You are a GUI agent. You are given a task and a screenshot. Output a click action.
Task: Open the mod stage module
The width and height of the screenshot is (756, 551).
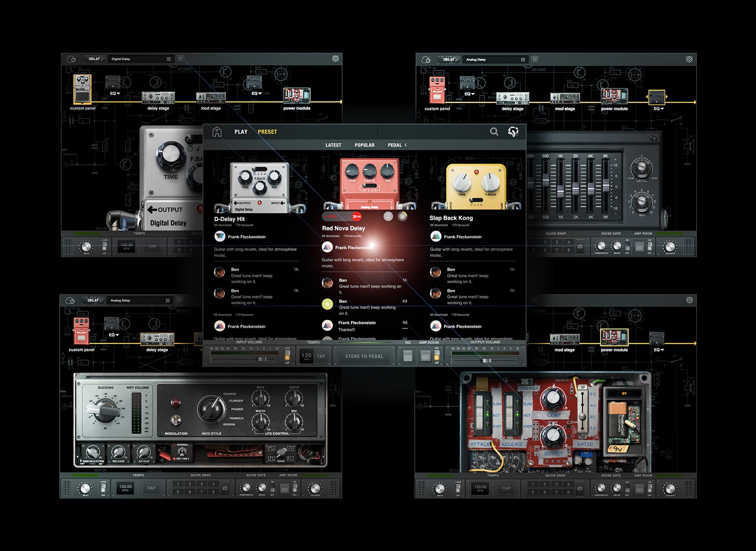(x=211, y=98)
